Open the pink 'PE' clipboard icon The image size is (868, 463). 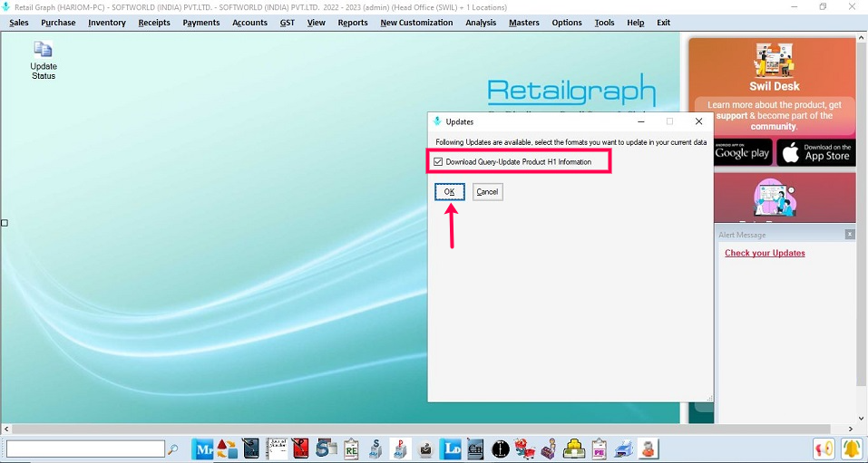click(x=599, y=449)
